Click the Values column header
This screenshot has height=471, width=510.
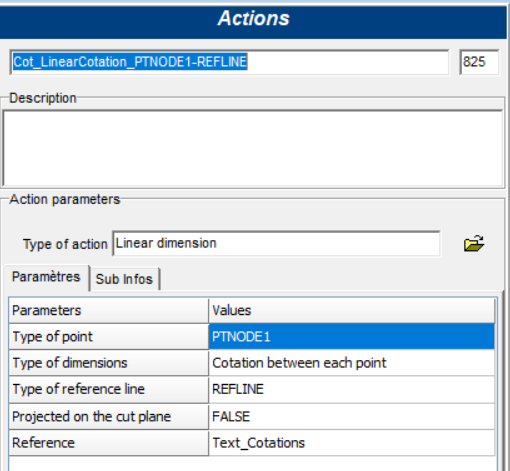coord(352,311)
